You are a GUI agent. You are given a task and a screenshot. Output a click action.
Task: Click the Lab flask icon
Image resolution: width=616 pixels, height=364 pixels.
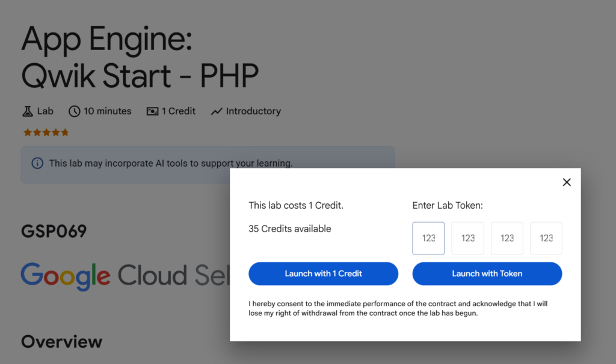27,111
